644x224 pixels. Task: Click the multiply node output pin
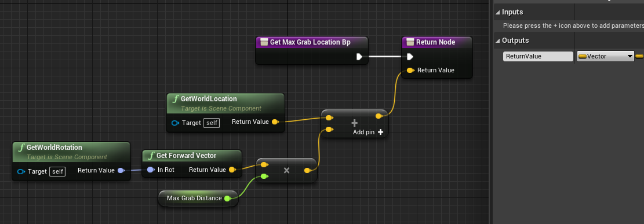pos(307,170)
